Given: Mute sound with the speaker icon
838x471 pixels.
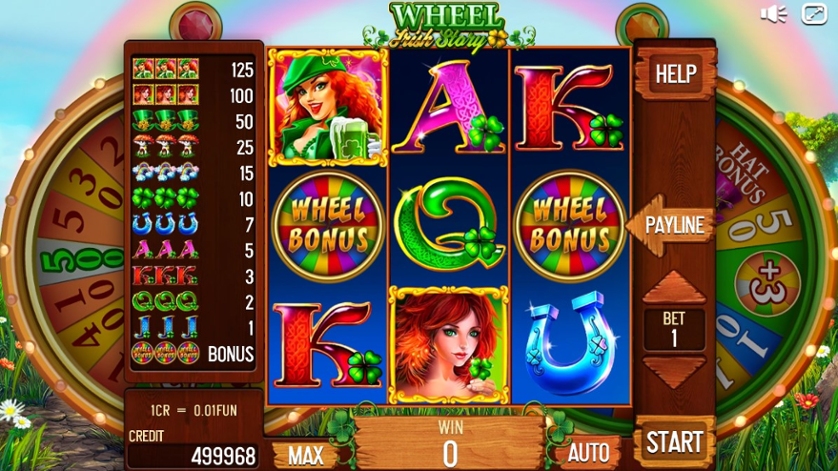Looking at the screenshot, I should (774, 14).
